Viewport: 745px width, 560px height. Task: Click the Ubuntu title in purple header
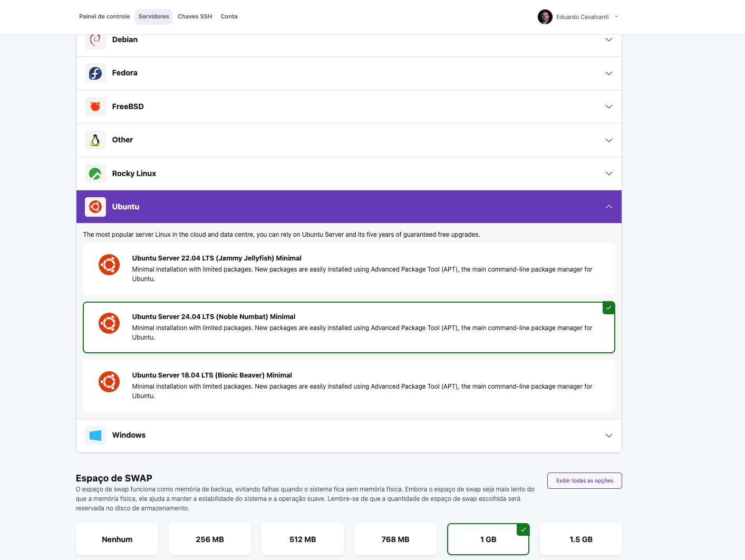pyautogui.click(x=126, y=207)
